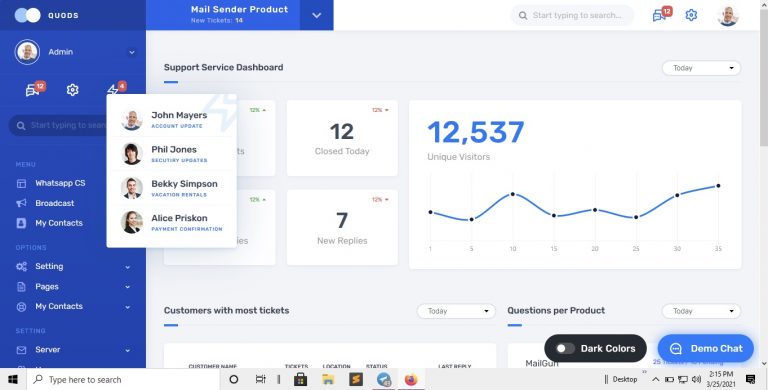This screenshot has height=390, width=768.
Task: Open Task View in taskbar
Action: point(261,379)
